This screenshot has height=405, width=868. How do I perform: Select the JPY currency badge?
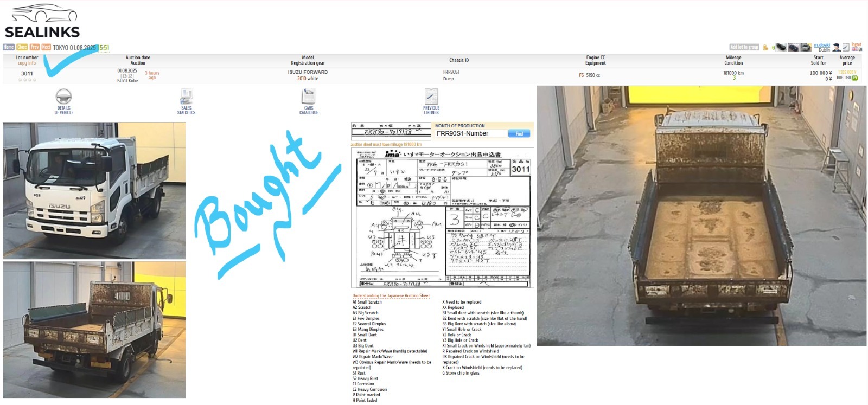click(x=855, y=78)
